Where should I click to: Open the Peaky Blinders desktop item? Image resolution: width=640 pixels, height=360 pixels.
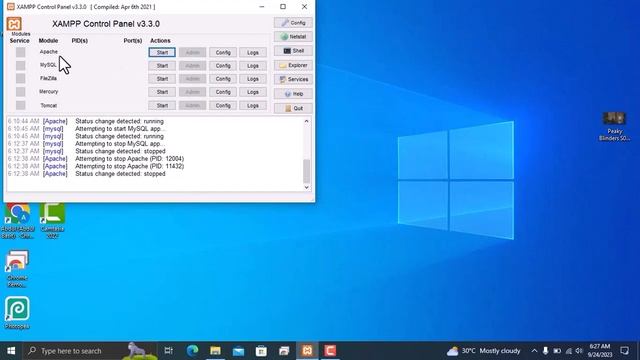[x=614, y=127]
